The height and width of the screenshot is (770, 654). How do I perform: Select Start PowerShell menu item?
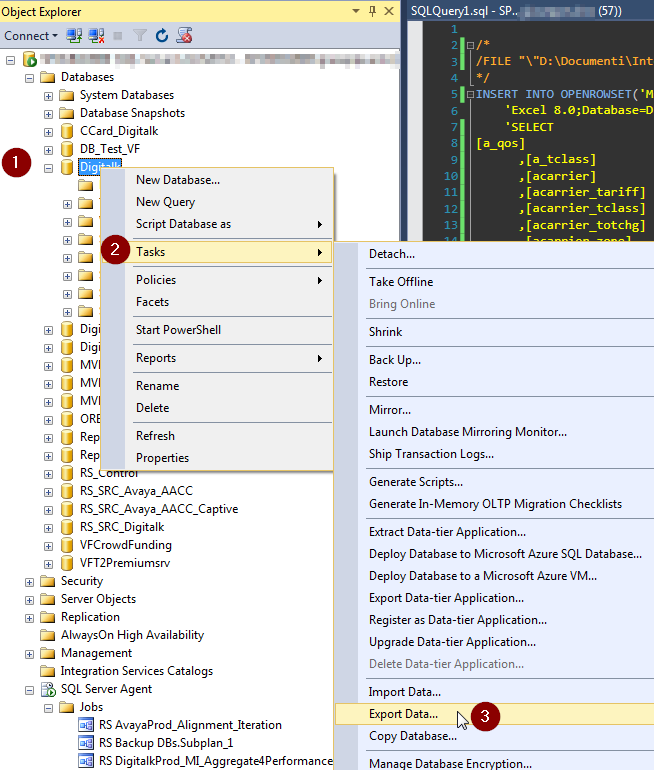(217, 330)
